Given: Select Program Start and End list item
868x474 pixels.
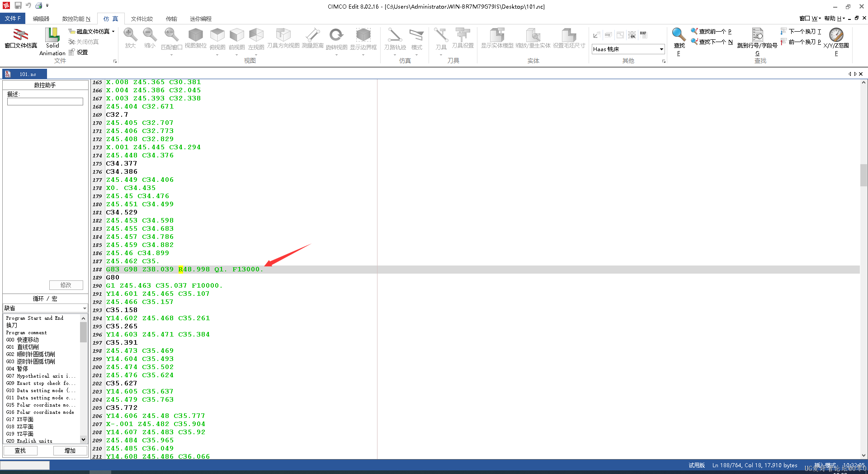Looking at the screenshot, I should tap(35, 318).
